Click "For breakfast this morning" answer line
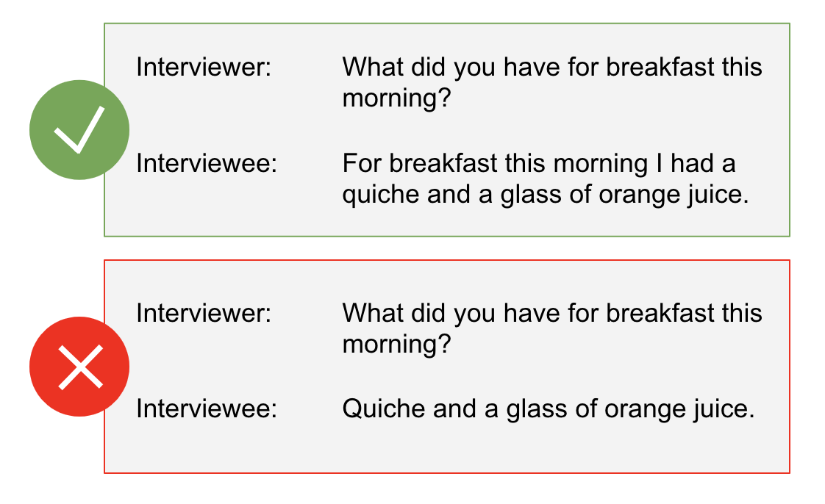This screenshot has width=825, height=504. pos(495,164)
